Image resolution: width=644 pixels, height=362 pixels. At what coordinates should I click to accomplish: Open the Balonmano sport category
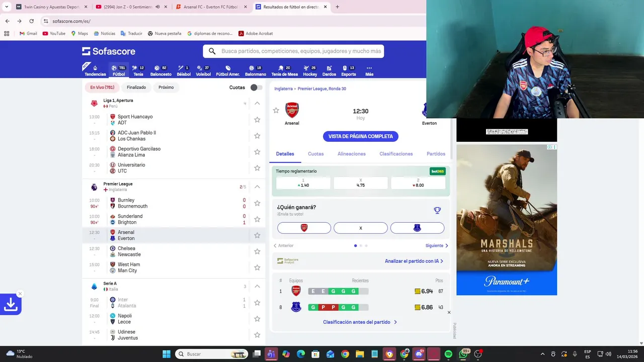[256, 71]
